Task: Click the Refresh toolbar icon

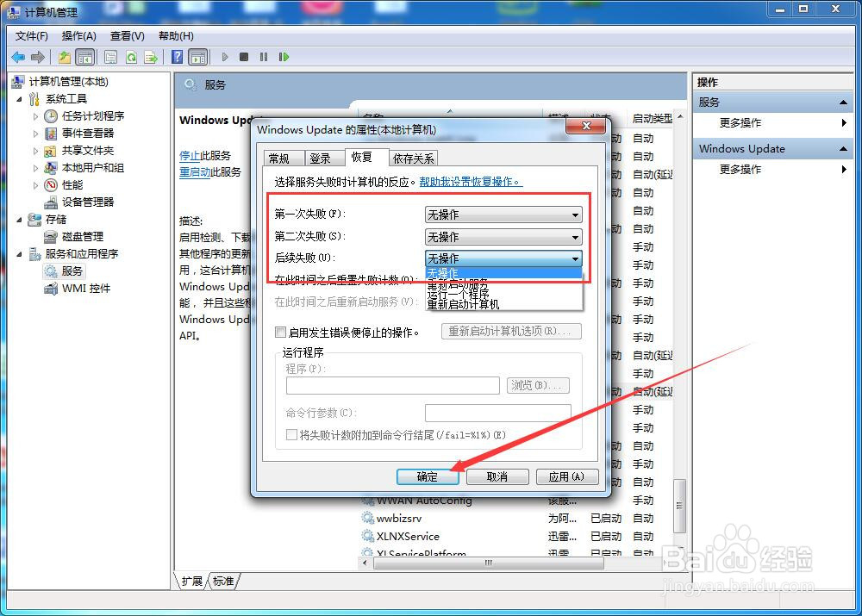Action: 131,57
